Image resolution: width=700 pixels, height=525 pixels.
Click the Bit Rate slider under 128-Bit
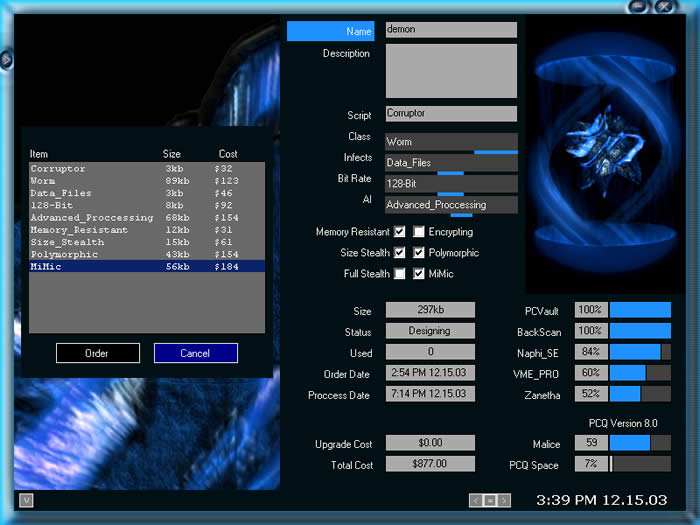[451, 194]
